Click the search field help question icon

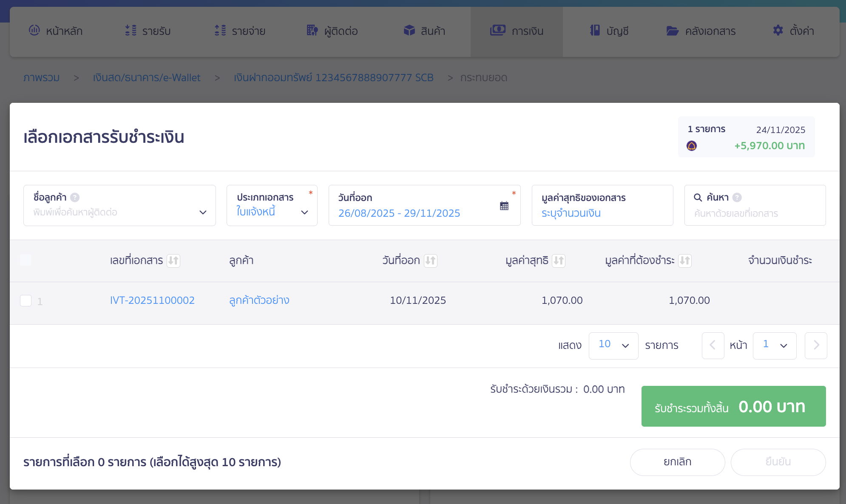click(x=737, y=198)
